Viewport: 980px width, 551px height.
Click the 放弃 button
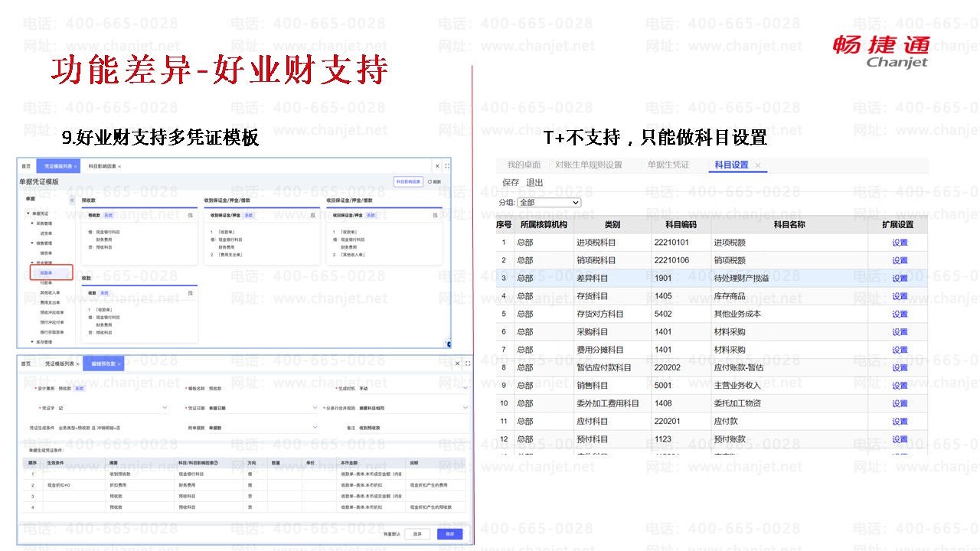(417, 534)
